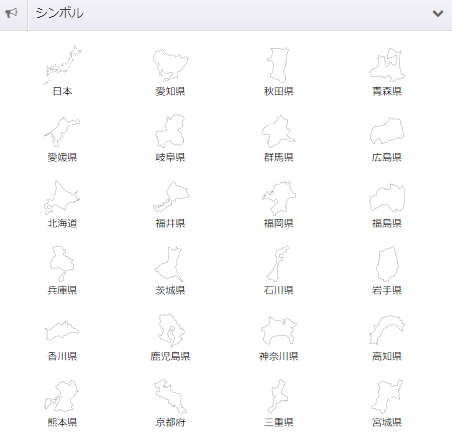Select the 日本 map symbol
This screenshot has height=444, width=452.
coord(62,71)
